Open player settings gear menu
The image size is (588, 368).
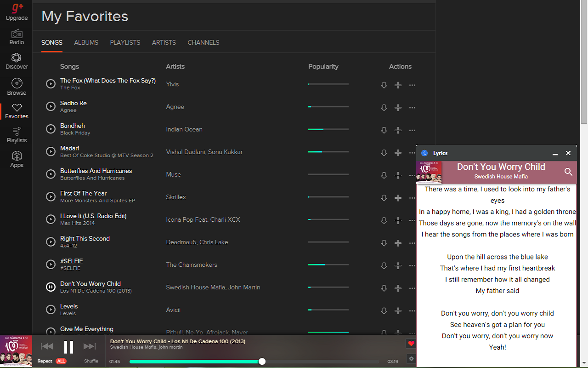tap(411, 359)
